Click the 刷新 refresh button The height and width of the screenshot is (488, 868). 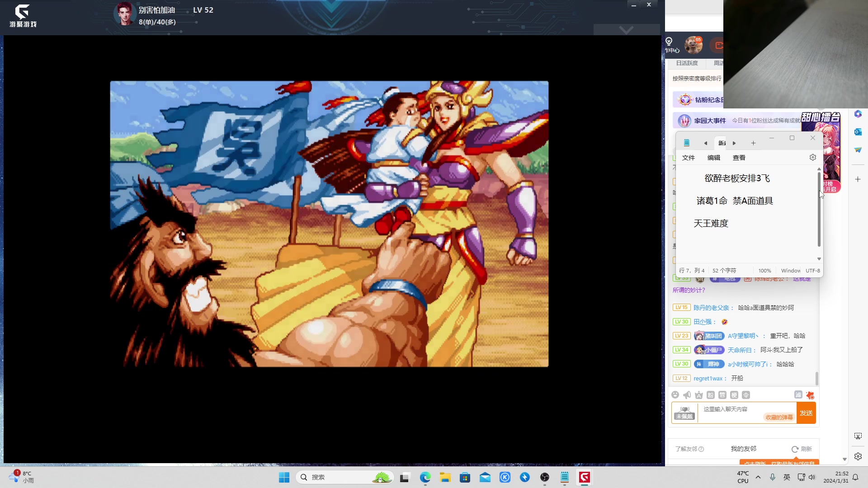(x=802, y=449)
